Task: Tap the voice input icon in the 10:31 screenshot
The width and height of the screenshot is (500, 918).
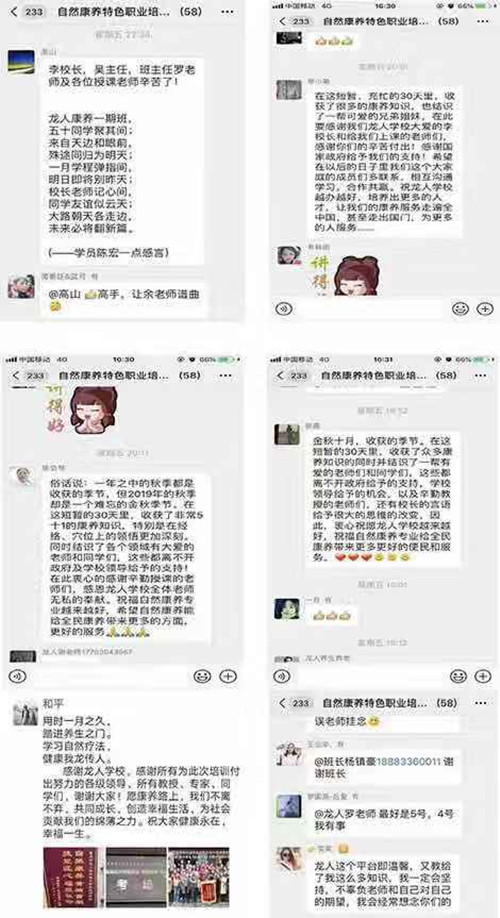Action: point(283,676)
